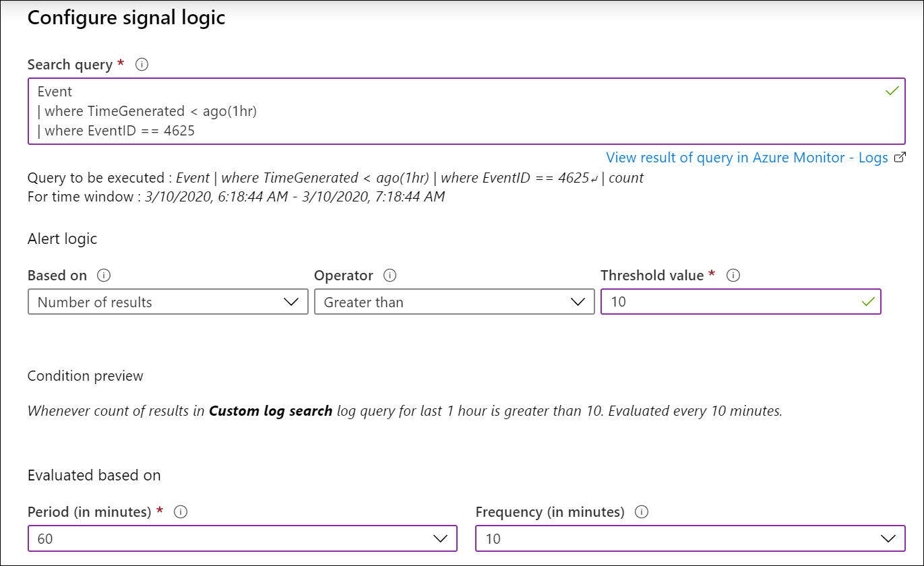924x566 pixels.
Task: Open the Period dropdown set to 60
Action: pos(242,538)
